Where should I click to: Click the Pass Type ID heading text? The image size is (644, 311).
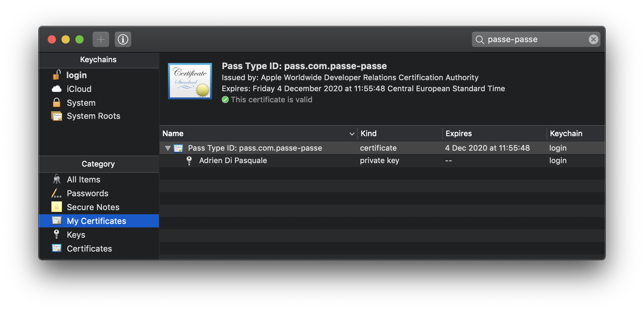[x=304, y=66]
